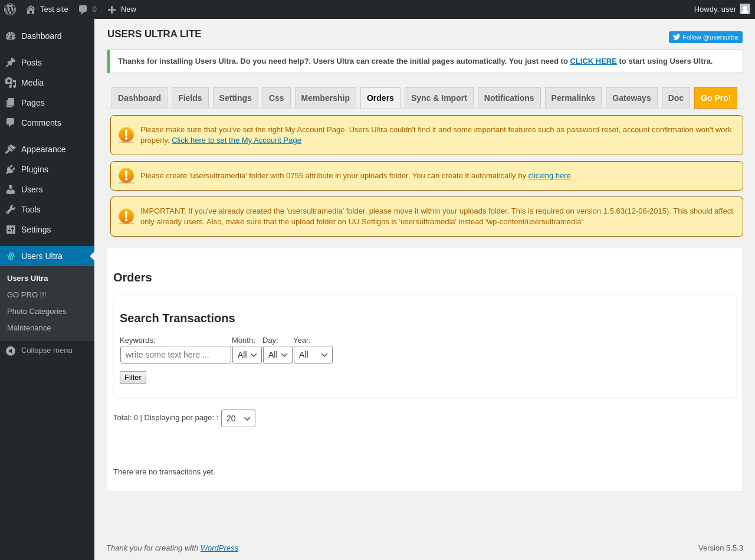Viewport: 755px width, 560px height.
Task: Select the Orders tab
Action: click(x=380, y=98)
